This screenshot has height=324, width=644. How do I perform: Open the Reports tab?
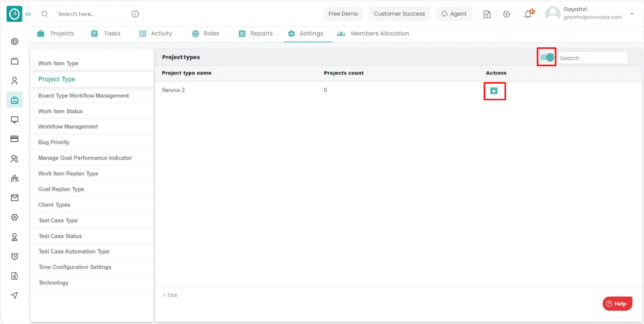coord(256,33)
